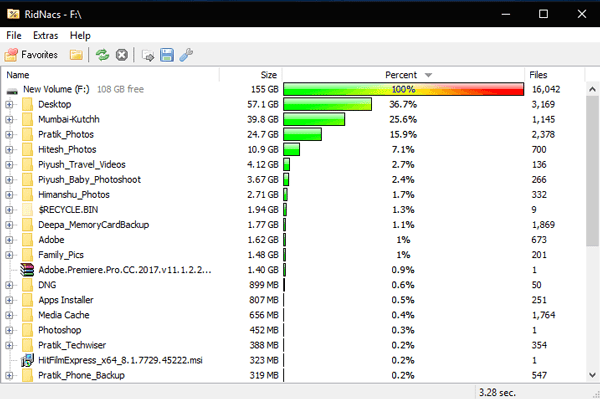Click the HitFilmExpress msi installer icon
This screenshot has width=600, height=399.
point(27,360)
